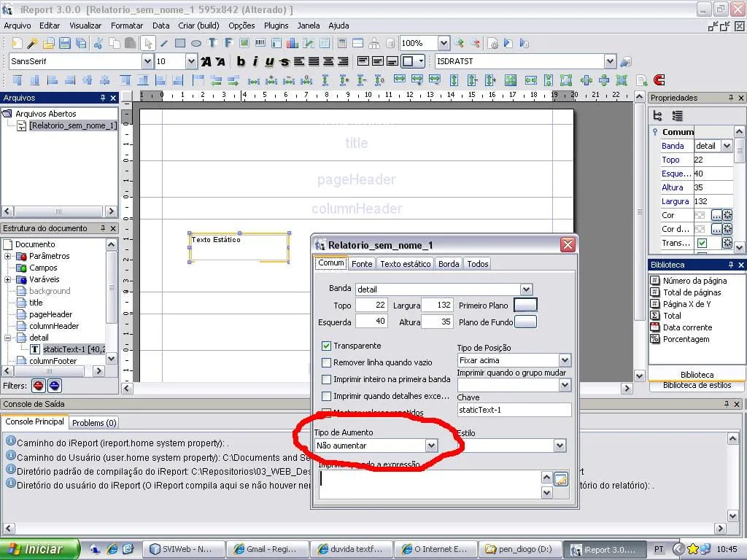Image resolution: width=747 pixels, height=560 pixels.
Task: Collapse the detail band tree node
Action: [7, 338]
